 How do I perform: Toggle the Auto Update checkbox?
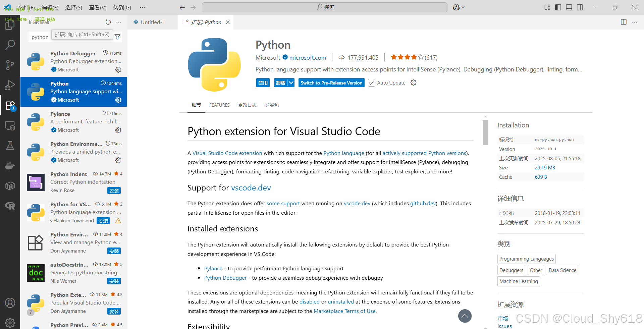(x=371, y=83)
